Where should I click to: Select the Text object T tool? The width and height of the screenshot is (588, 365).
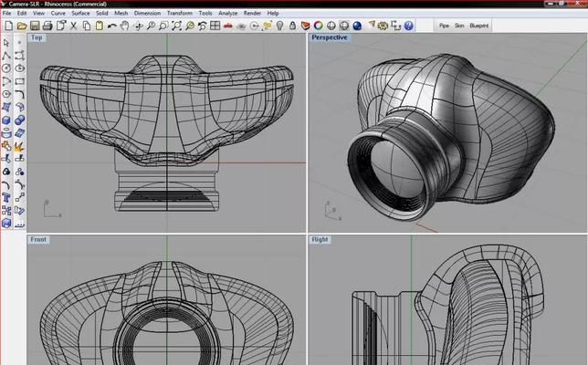point(6,197)
